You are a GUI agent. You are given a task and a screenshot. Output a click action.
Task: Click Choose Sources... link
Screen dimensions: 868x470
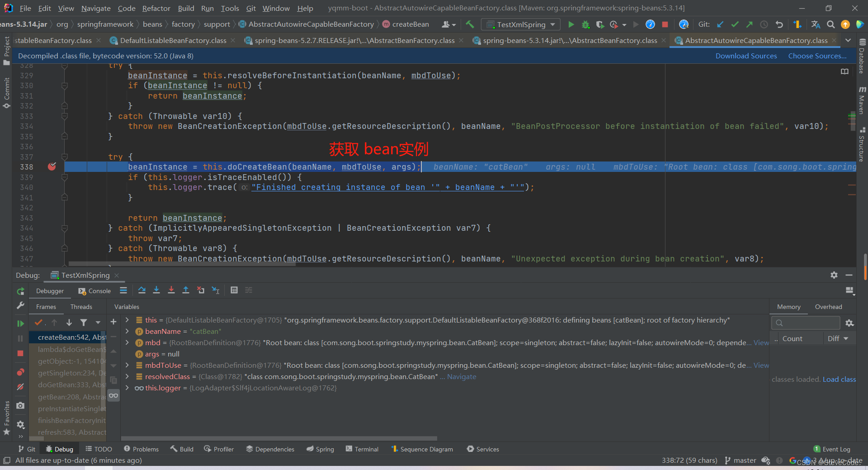[817, 56]
